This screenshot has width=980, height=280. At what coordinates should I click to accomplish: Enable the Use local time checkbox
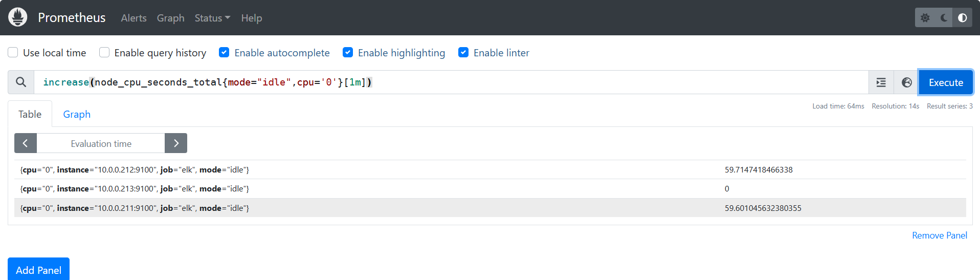(13, 53)
